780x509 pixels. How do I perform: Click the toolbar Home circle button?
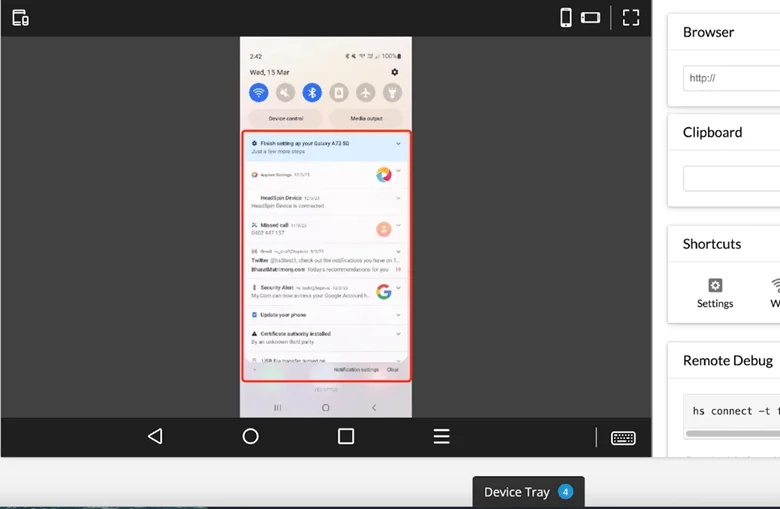point(250,436)
